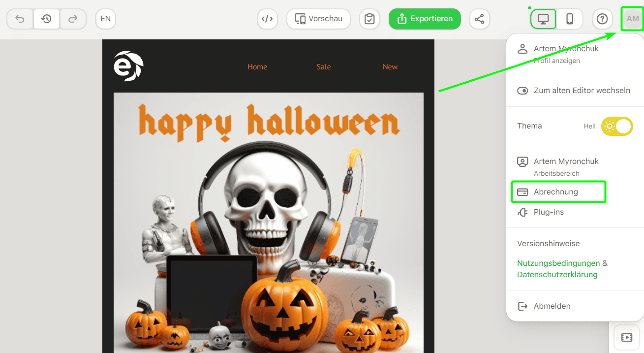Open the EN language selector
Image resolution: width=644 pixels, height=353 pixels.
click(105, 18)
